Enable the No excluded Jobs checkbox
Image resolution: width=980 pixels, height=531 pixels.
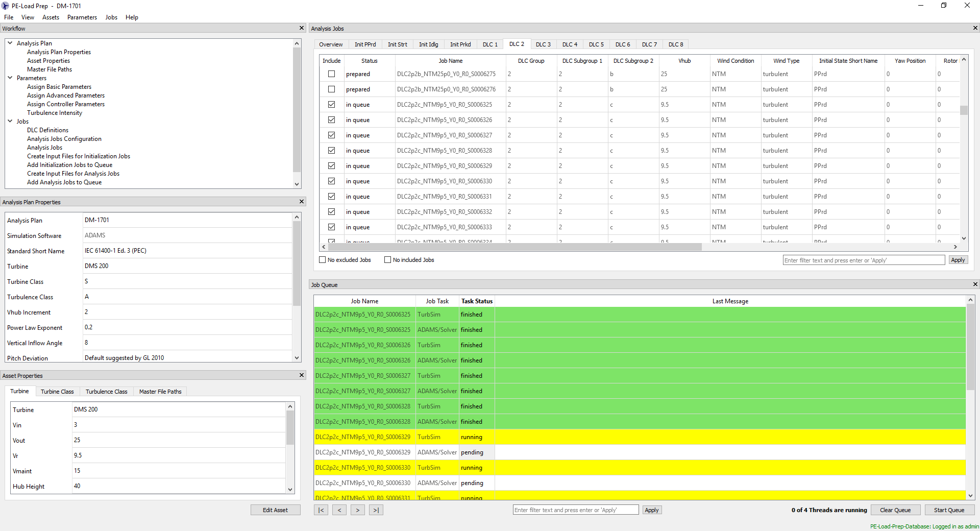(323, 260)
